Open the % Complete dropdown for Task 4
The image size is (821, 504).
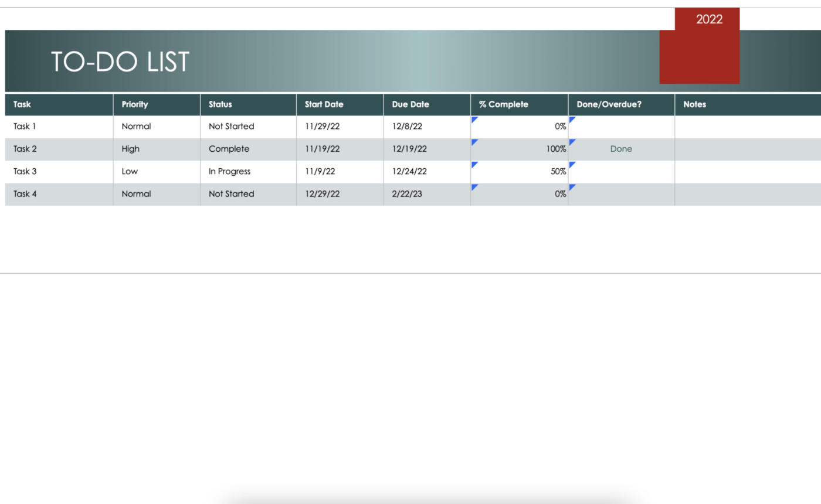click(x=474, y=188)
